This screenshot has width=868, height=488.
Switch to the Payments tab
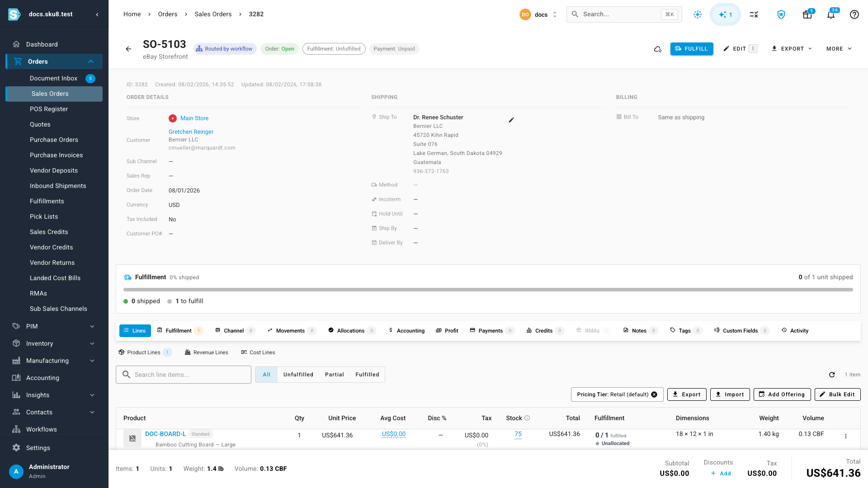[x=492, y=331]
